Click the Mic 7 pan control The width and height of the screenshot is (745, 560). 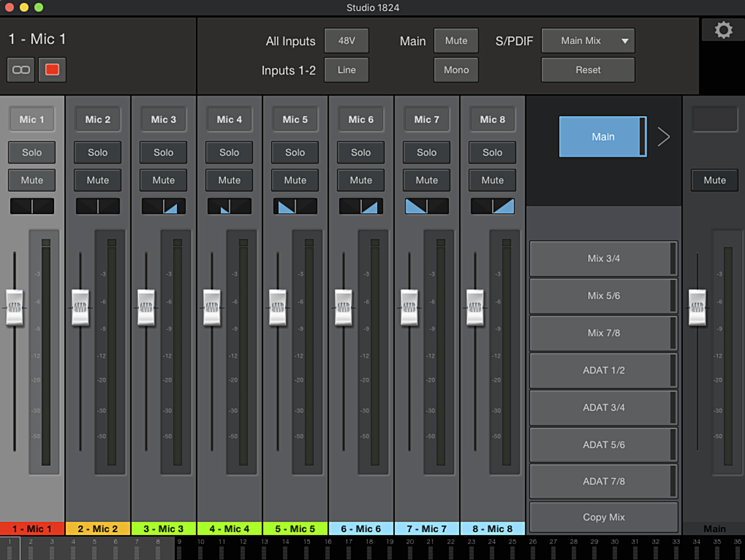tap(427, 206)
